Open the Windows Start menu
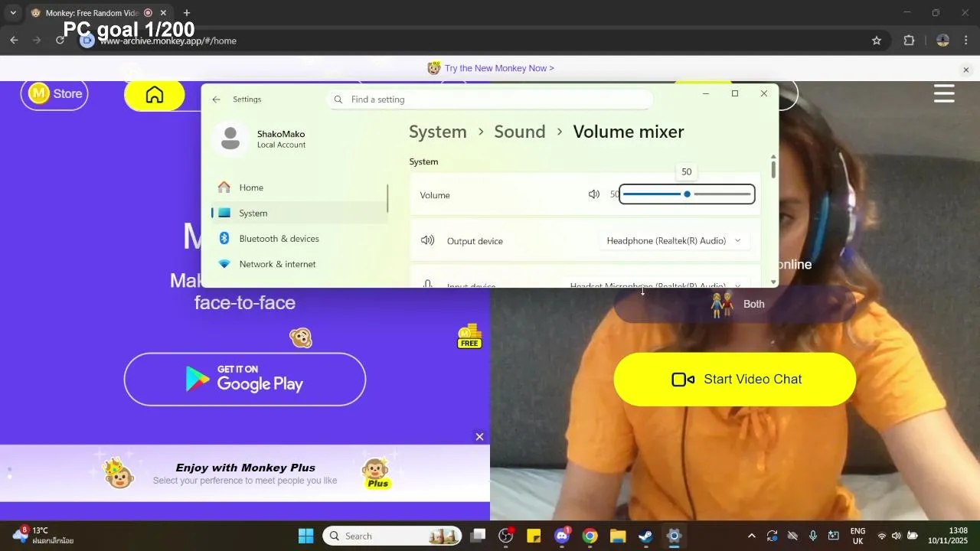The width and height of the screenshot is (980, 551). coord(305,536)
